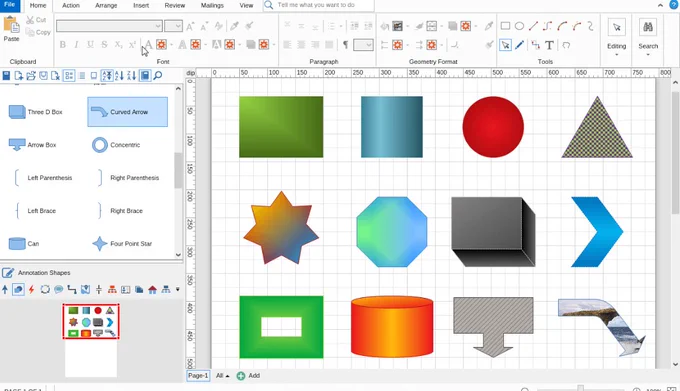The width and height of the screenshot is (680, 391).
Task: Expand the Editing dropdown
Action: pos(616,55)
